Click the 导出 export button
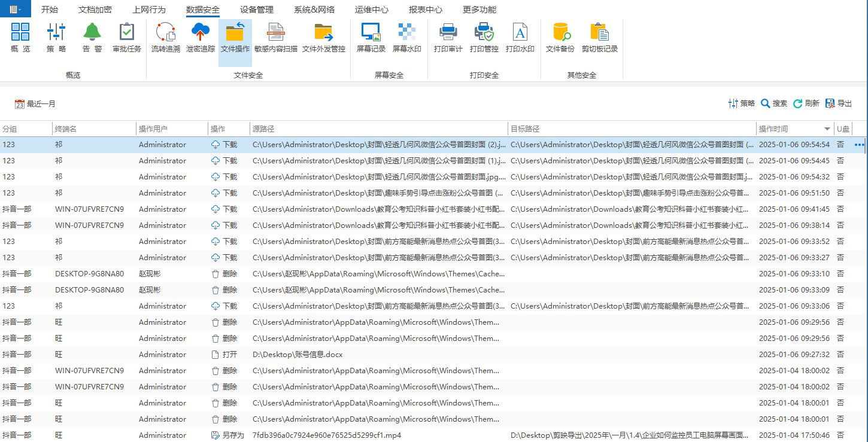Image resolution: width=868 pixels, height=442 pixels. pyautogui.click(x=838, y=103)
